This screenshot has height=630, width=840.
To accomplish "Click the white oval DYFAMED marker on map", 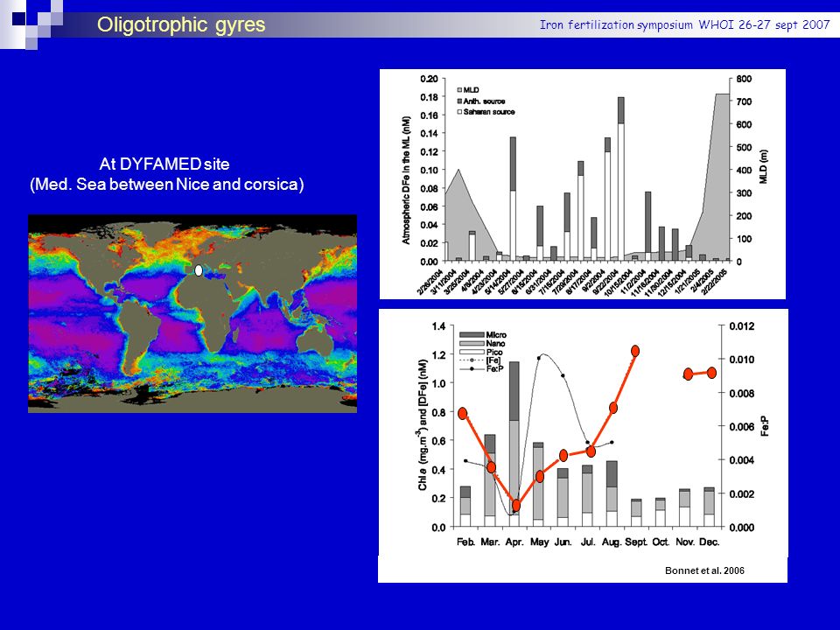I will (199, 270).
